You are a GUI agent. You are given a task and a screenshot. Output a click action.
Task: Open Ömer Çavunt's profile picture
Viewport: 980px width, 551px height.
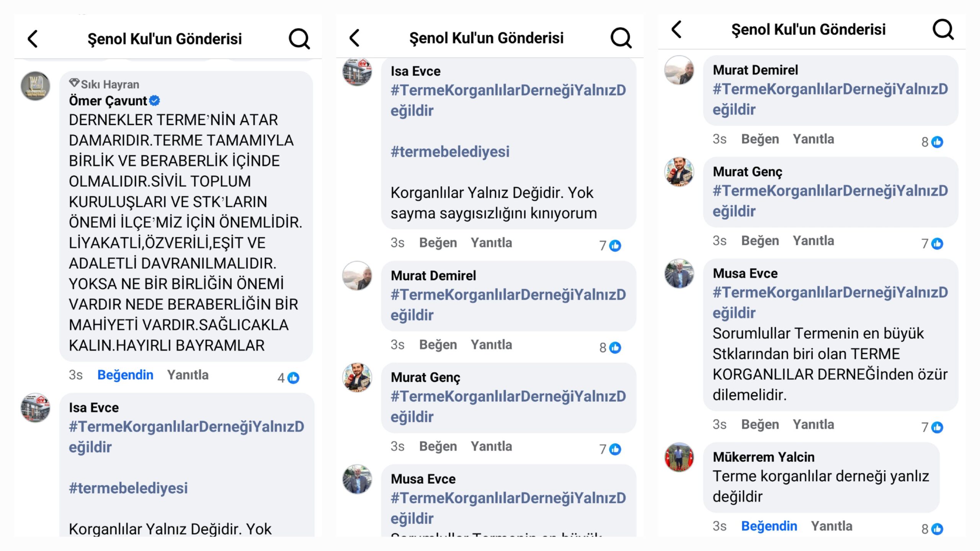coord(35,86)
